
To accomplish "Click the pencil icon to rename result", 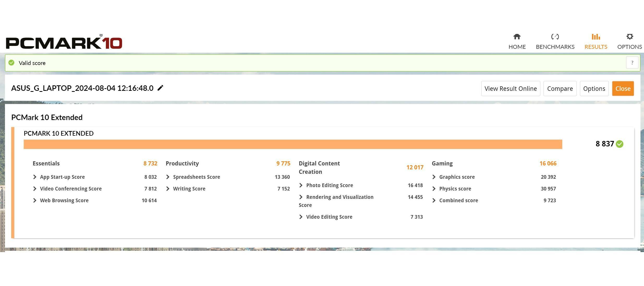I will point(160,88).
